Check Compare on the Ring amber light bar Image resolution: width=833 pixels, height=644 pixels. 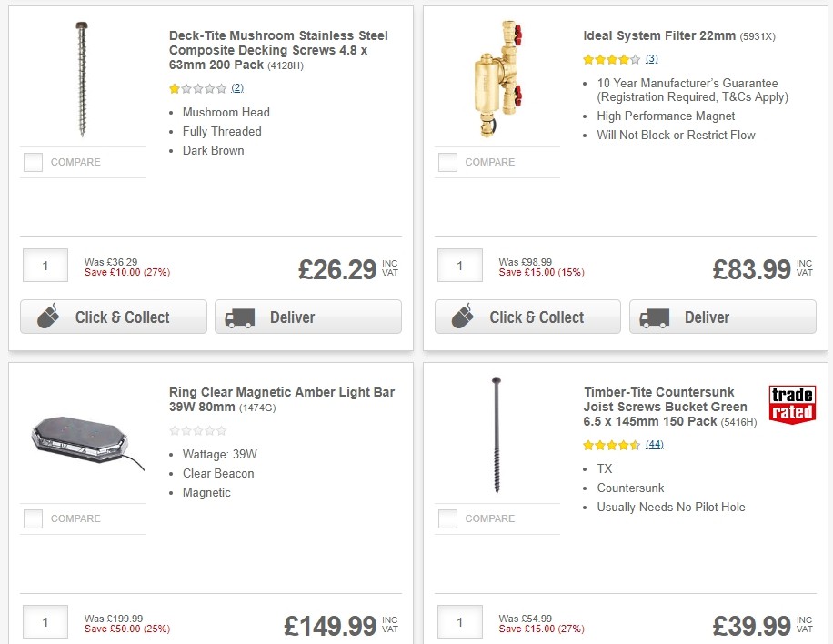point(33,518)
